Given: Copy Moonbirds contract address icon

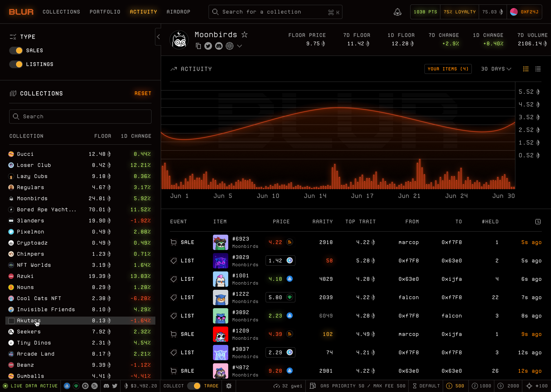Looking at the screenshot, I should click(198, 46).
